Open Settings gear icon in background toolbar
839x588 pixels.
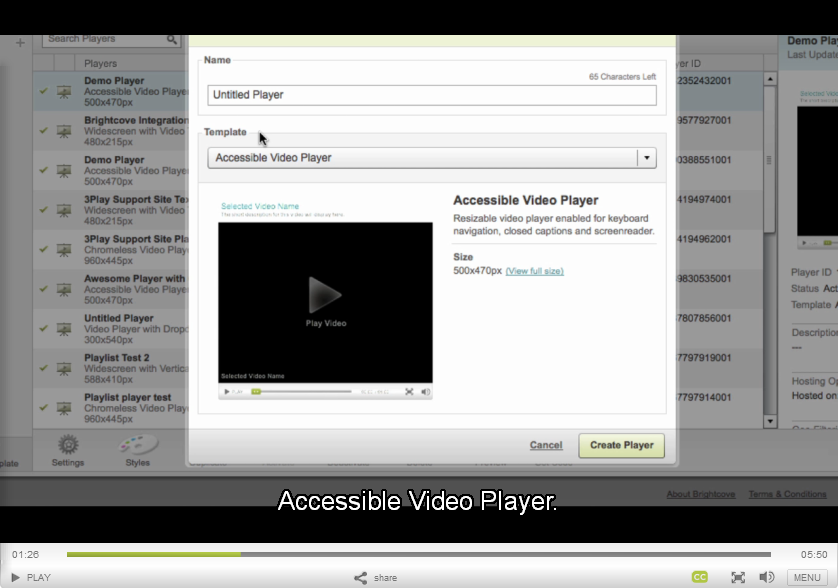point(68,445)
